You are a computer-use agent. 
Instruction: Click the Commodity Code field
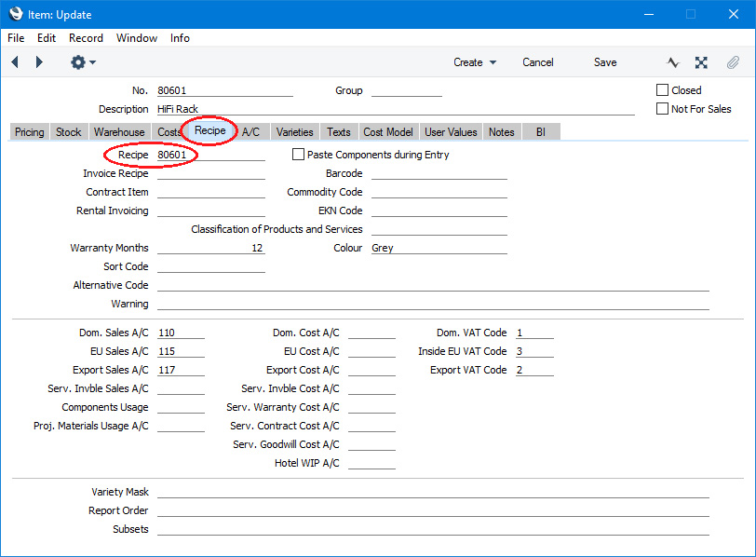[439, 192]
